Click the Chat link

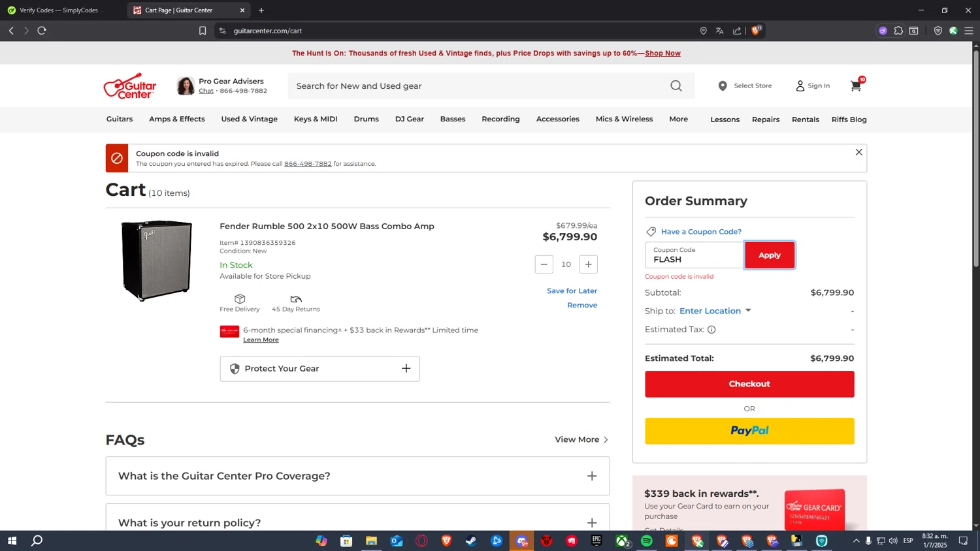[206, 91]
